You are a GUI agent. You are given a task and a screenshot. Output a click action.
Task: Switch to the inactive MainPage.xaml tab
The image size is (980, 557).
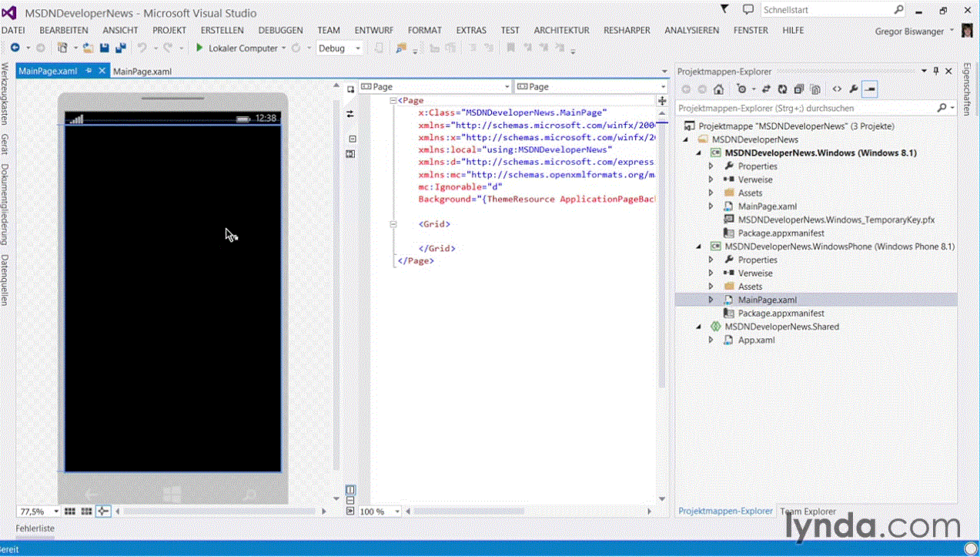point(142,72)
